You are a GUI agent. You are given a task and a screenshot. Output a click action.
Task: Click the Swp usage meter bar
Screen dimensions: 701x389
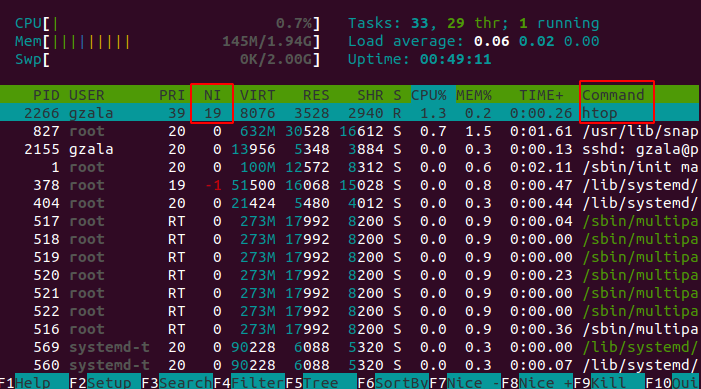click(x=168, y=59)
